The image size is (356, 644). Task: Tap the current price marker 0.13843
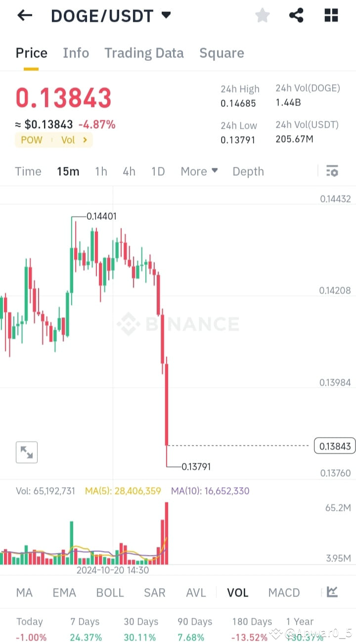click(x=334, y=446)
